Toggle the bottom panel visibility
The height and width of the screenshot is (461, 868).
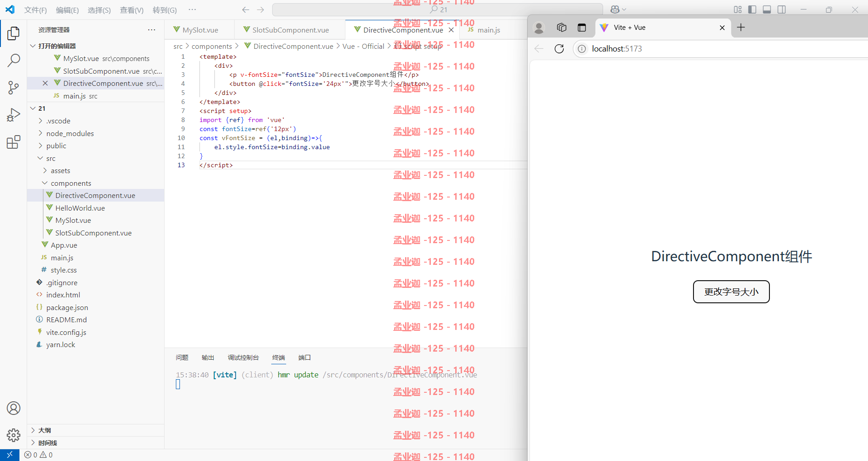(x=767, y=9)
